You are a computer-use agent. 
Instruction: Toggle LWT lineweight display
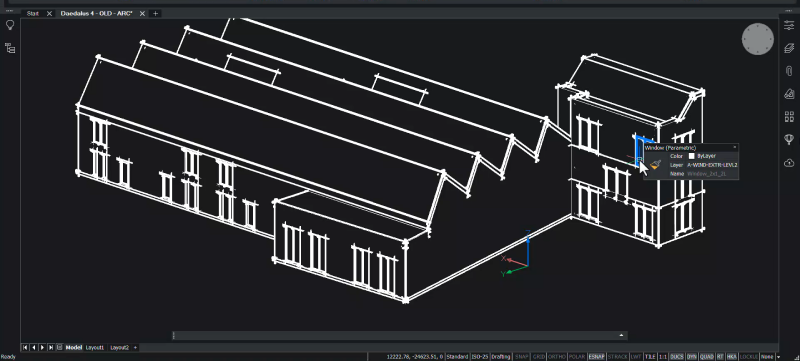pos(636,357)
